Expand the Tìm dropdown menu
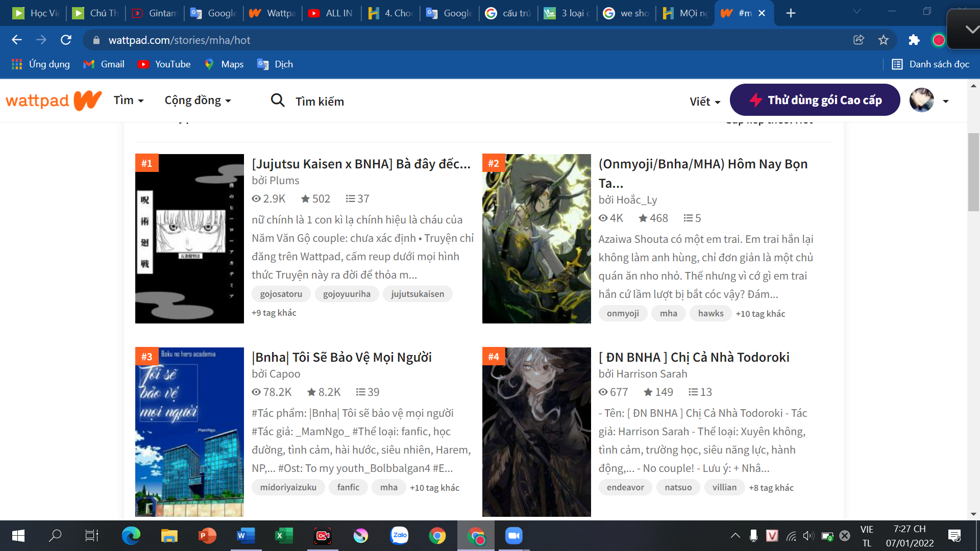980x551 pixels. pos(129,101)
